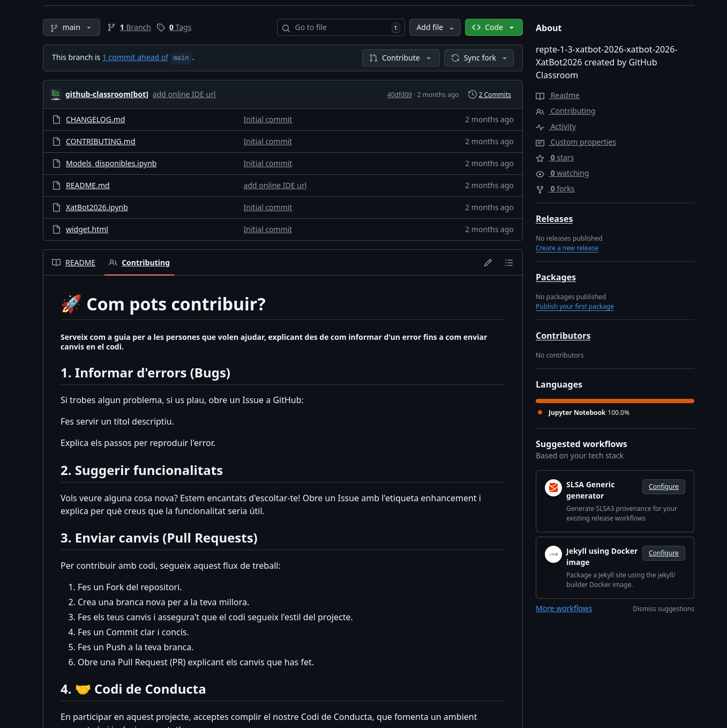Focus the Go to file search field
Viewport: 727px width, 728px height.
pos(341,27)
